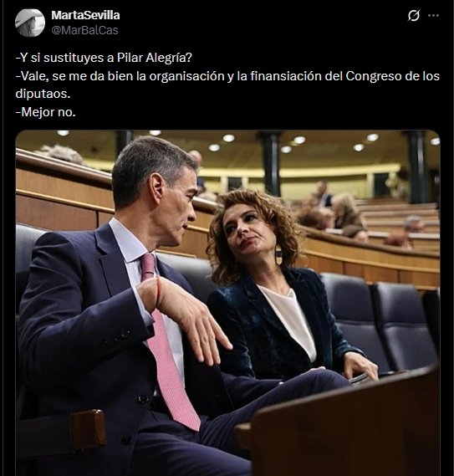Click the 'Mejor no.' line

pyautogui.click(x=45, y=112)
